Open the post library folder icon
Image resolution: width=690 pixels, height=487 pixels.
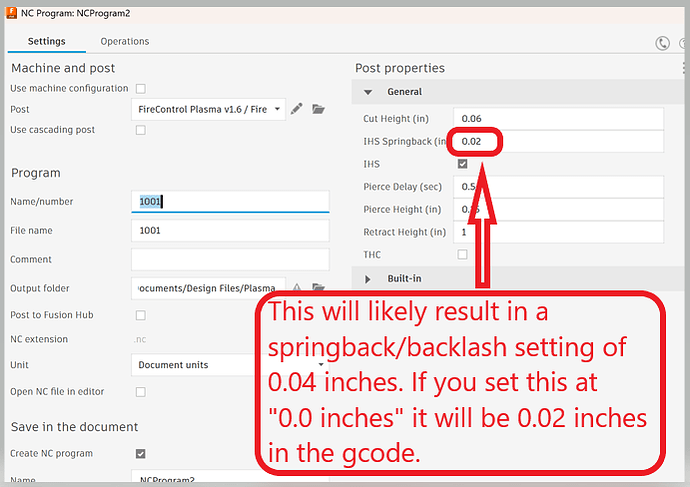click(318, 109)
